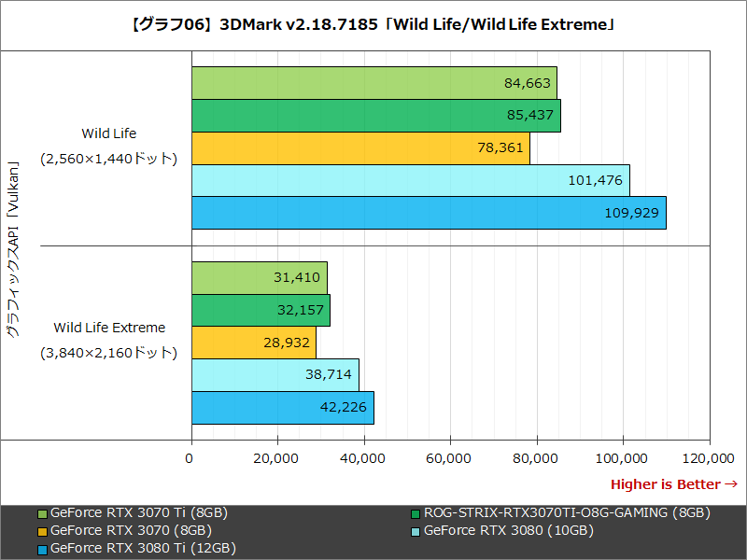Click the bar showing value 28,932
Image resolution: width=747 pixels, height=560 pixels.
click(x=252, y=343)
